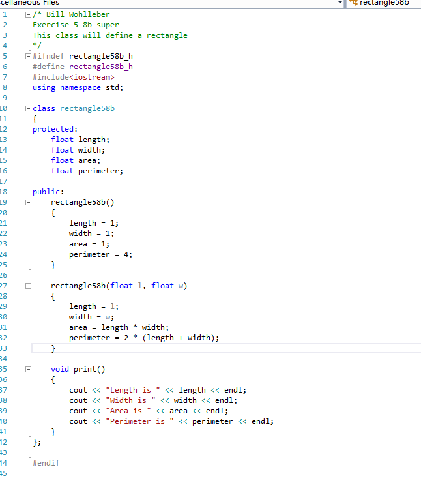Click "width = 1;" statement
This screenshot has width=421, height=504.
pos(91,233)
